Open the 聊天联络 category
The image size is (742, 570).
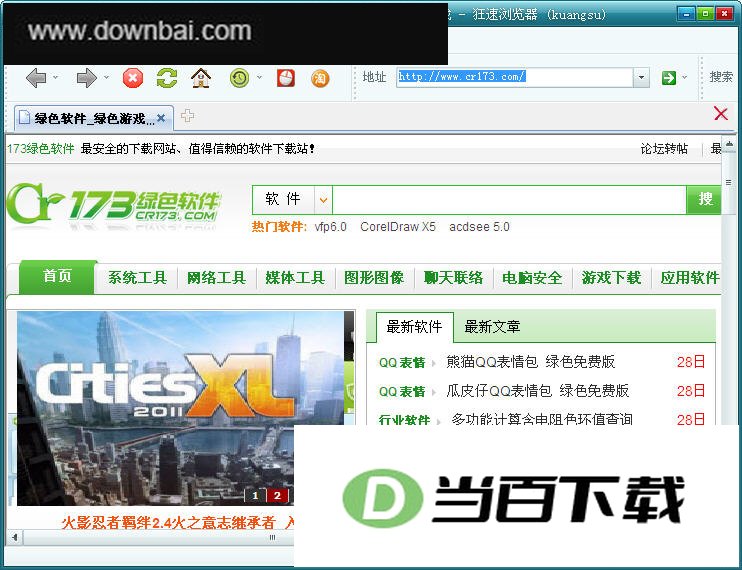click(453, 278)
